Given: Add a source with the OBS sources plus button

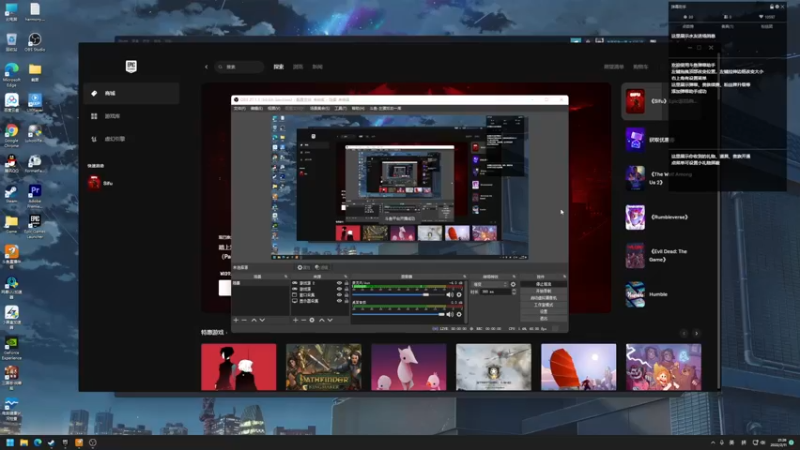Looking at the screenshot, I should click(295, 320).
